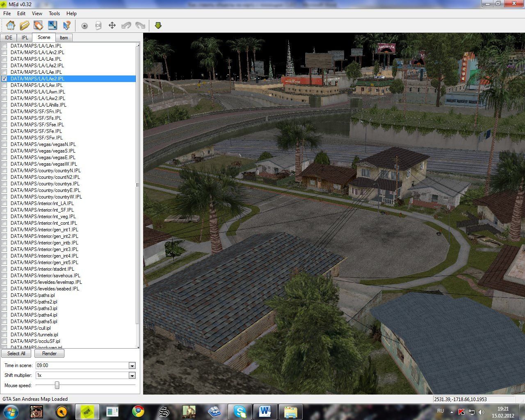Open the Time in scene dropdown

[x=132, y=365]
